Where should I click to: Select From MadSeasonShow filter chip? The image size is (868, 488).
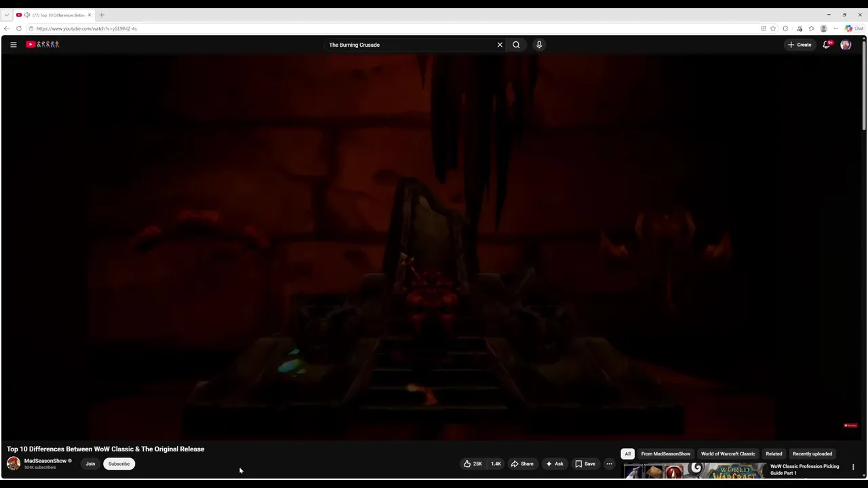(x=665, y=454)
